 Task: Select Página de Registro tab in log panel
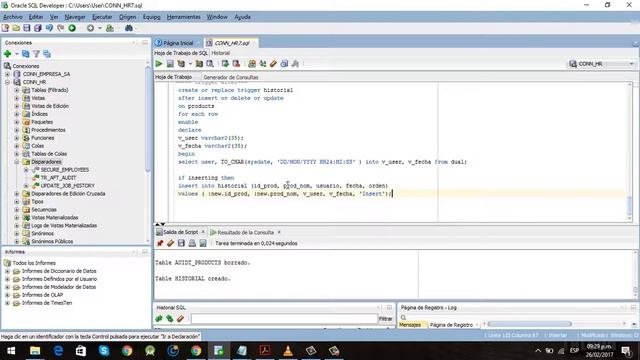(x=451, y=325)
